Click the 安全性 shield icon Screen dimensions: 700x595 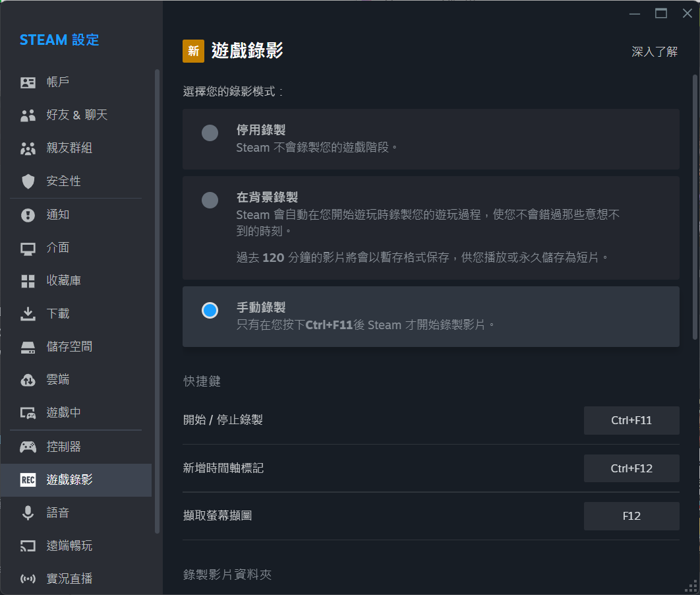click(28, 181)
